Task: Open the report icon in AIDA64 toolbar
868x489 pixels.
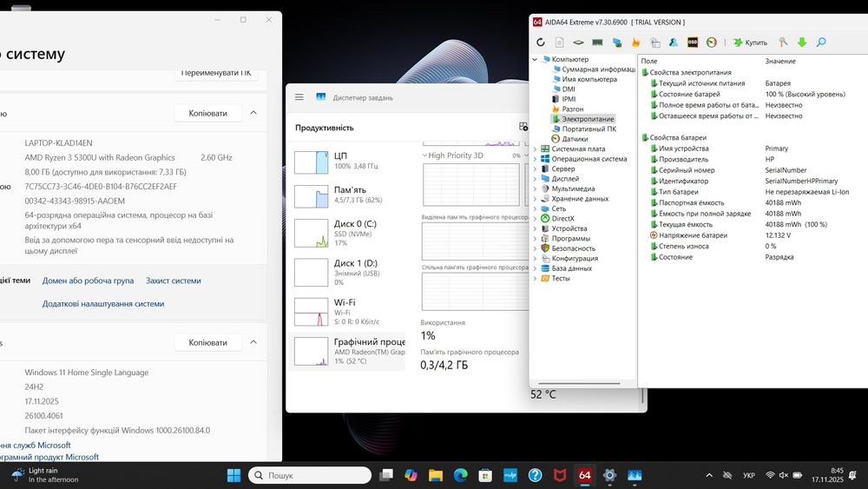Action: point(560,42)
